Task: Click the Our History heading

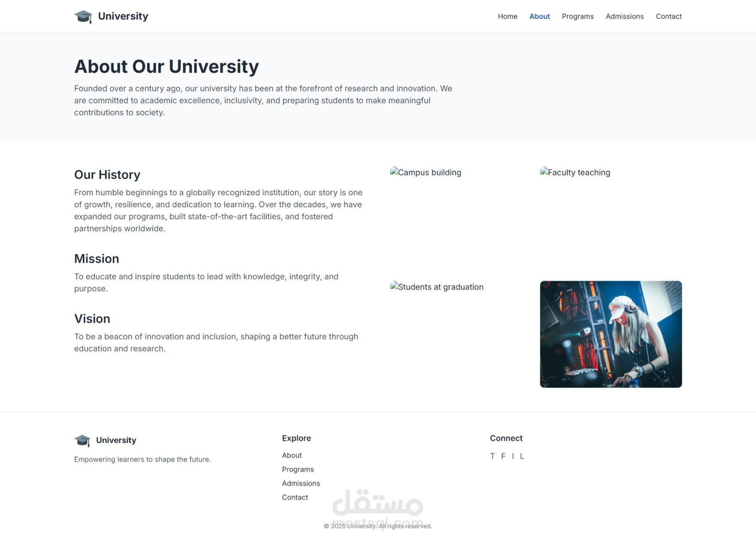Action: point(107,175)
